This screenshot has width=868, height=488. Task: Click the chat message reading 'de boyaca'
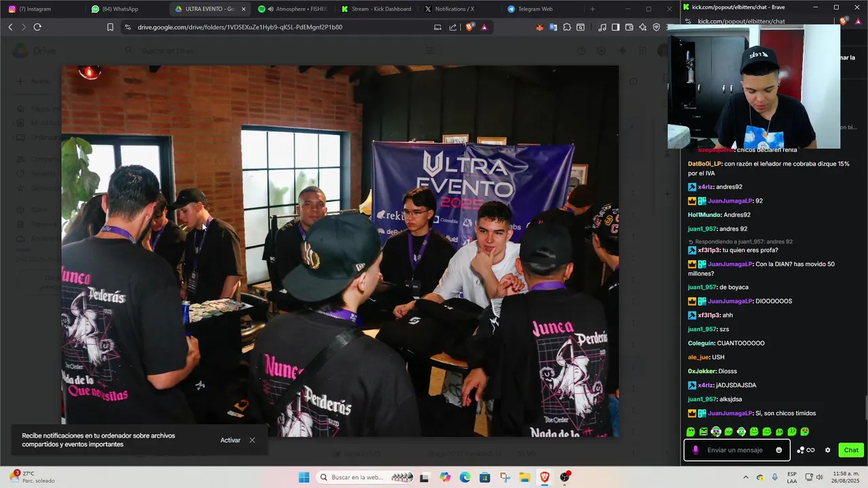pos(734,287)
